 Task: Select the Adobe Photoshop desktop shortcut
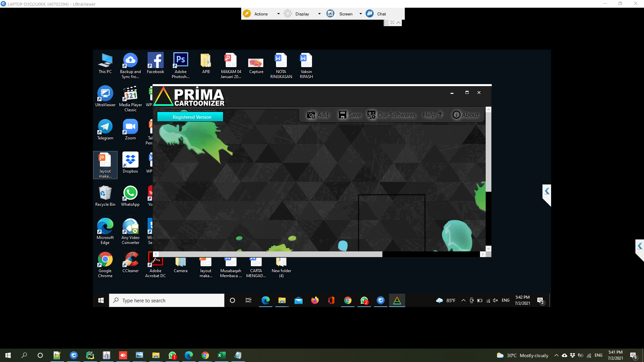coord(180,65)
